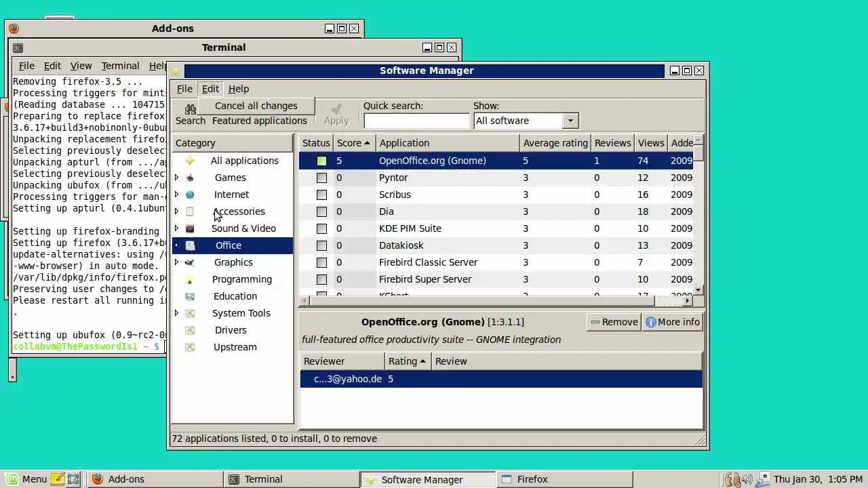Click the Office category icon
The height and width of the screenshot is (488, 868).
tap(190, 245)
